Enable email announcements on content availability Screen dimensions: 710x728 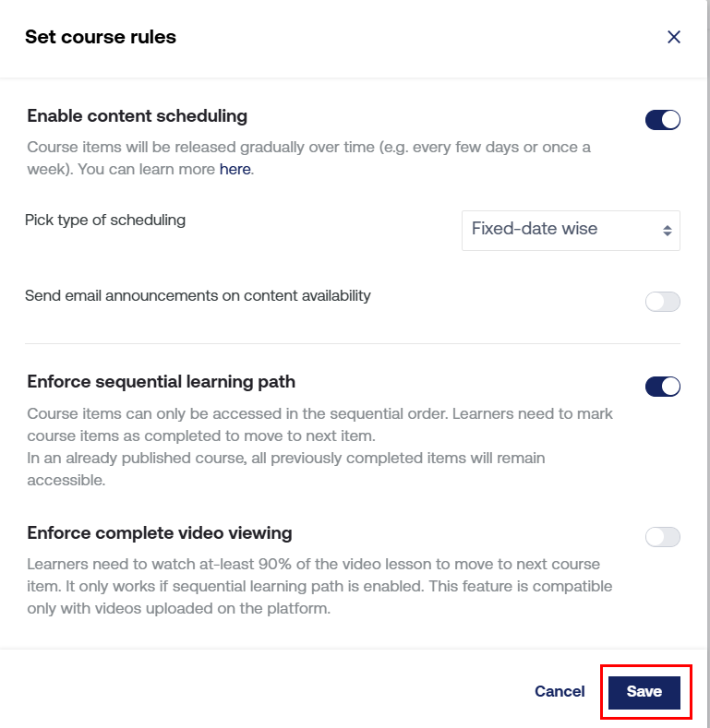(x=662, y=302)
